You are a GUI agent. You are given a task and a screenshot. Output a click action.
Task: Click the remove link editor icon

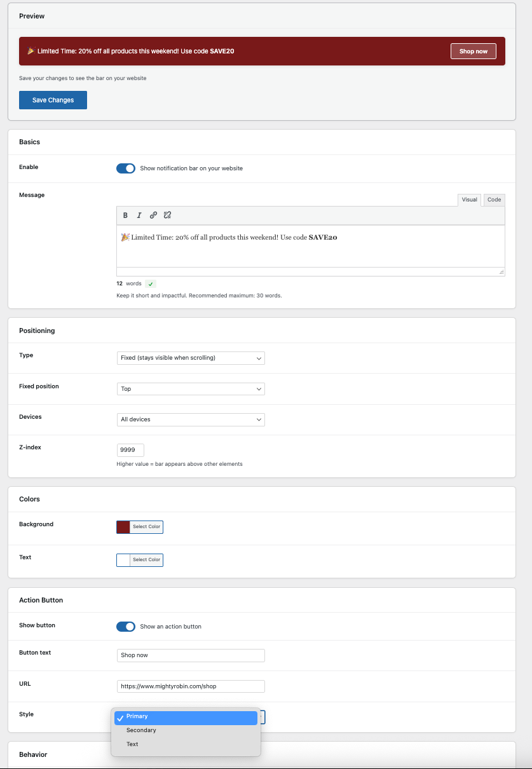[167, 215]
